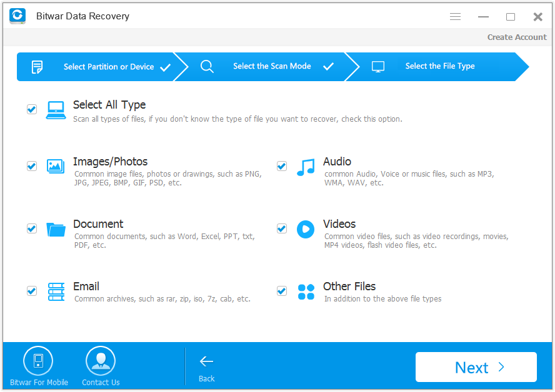Viewport: 555px width, 392px height.
Task: Click the Images/Photos heading
Action: (111, 162)
